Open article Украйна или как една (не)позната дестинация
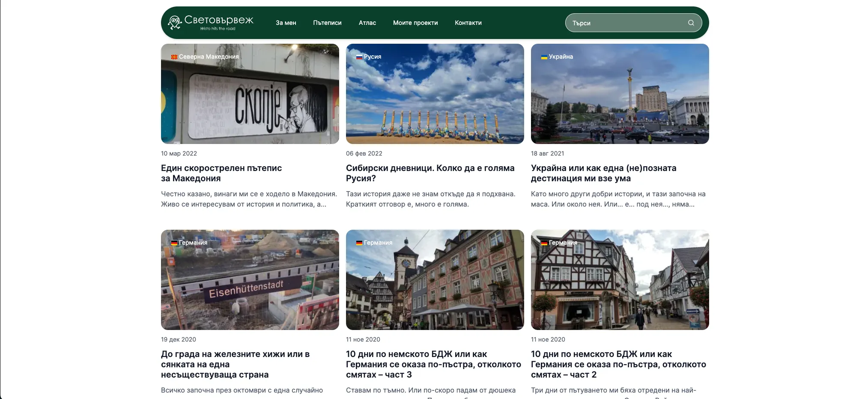This screenshot has height=399, width=868. tap(604, 173)
